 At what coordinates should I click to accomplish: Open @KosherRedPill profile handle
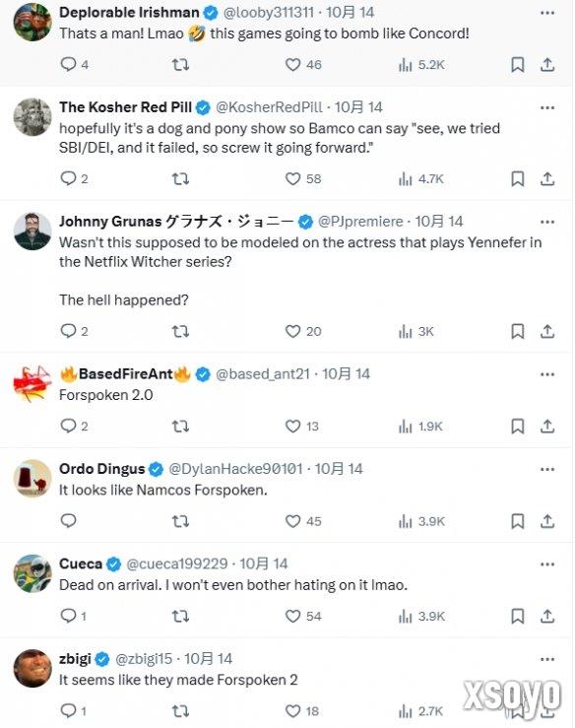269,107
